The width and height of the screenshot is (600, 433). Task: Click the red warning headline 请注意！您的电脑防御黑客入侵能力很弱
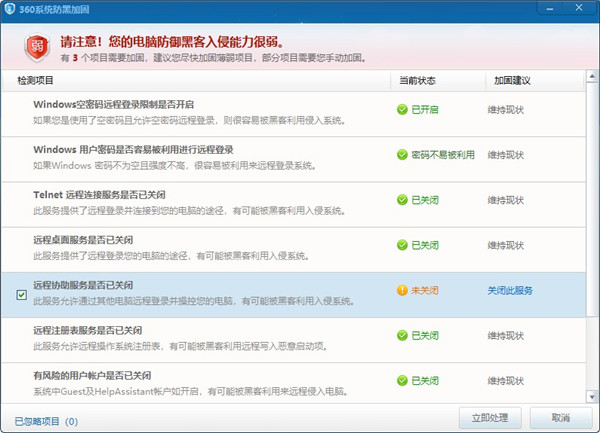172,42
